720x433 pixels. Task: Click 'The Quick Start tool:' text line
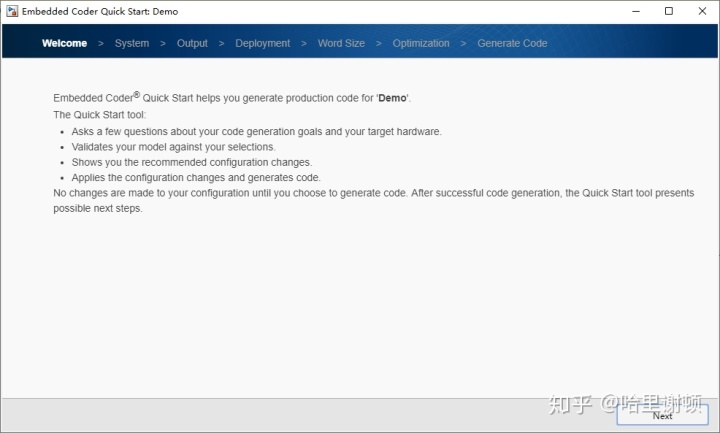[x=100, y=115]
